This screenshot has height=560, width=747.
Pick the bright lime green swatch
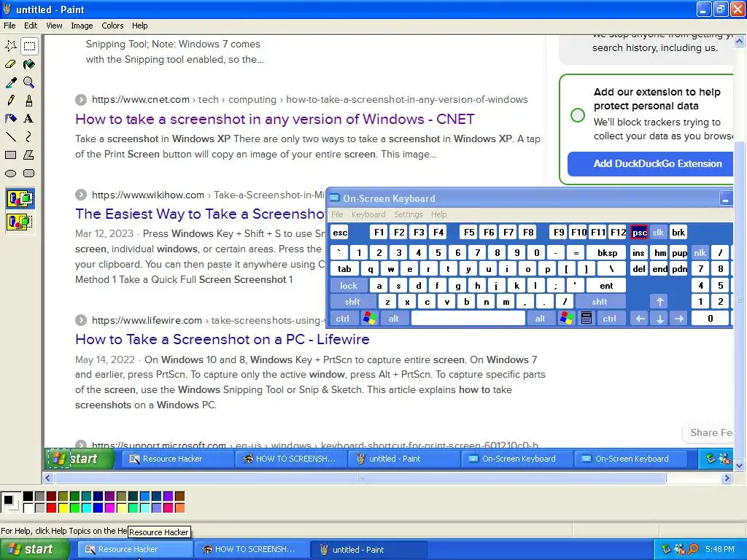click(x=75, y=508)
